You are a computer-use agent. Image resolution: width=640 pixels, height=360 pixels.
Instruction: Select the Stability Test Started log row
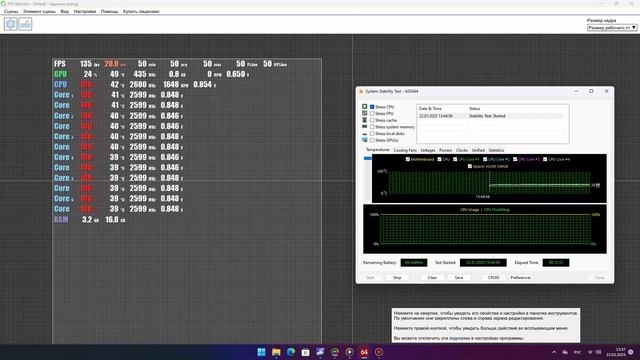(x=490, y=116)
